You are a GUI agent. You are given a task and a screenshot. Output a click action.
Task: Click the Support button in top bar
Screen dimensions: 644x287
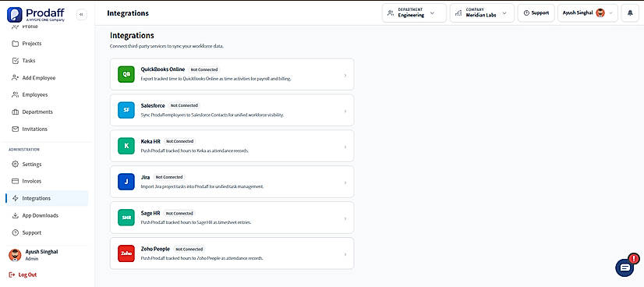(536, 13)
